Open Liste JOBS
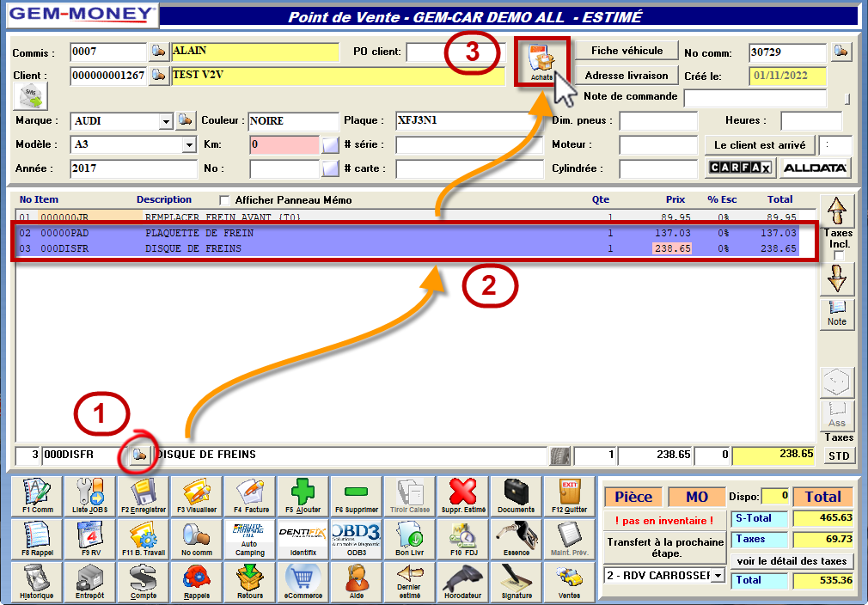 point(90,496)
